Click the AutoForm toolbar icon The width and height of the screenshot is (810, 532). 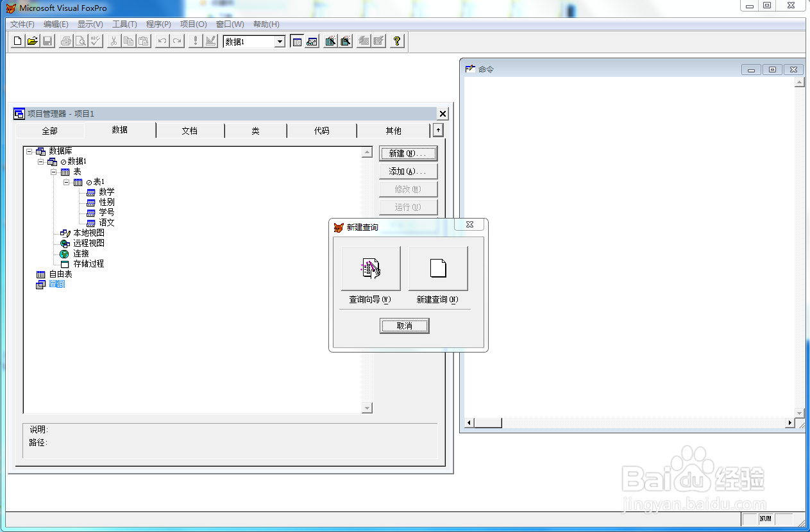(364, 41)
